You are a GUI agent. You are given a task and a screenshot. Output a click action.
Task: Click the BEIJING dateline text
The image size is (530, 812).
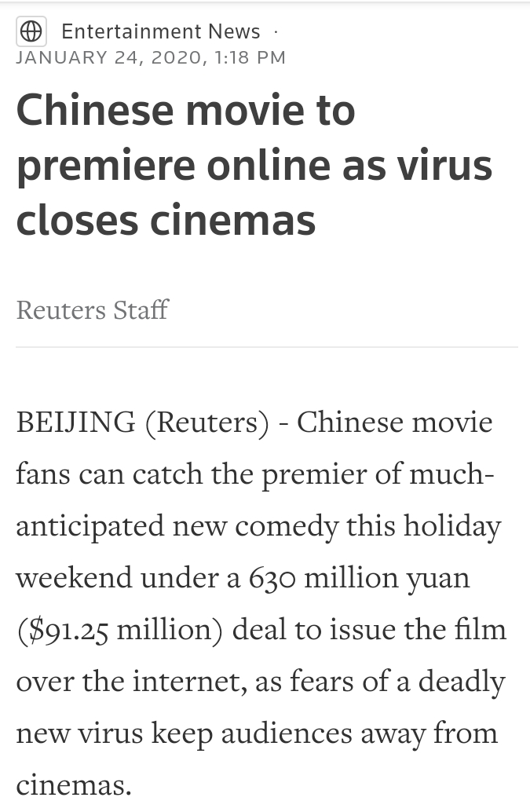(75, 422)
